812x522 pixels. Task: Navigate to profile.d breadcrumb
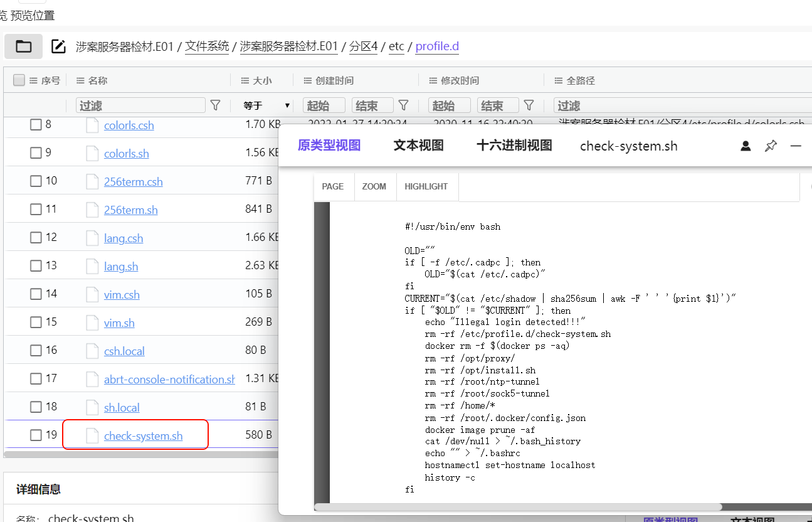[437, 46]
